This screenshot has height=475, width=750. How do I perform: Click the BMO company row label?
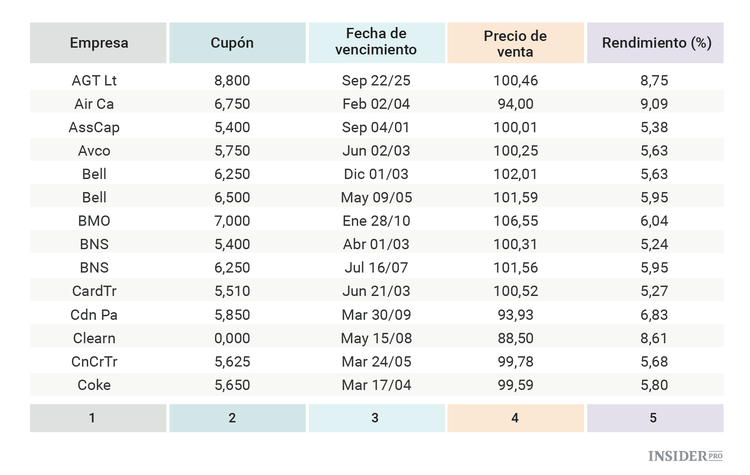pyautogui.click(x=94, y=221)
